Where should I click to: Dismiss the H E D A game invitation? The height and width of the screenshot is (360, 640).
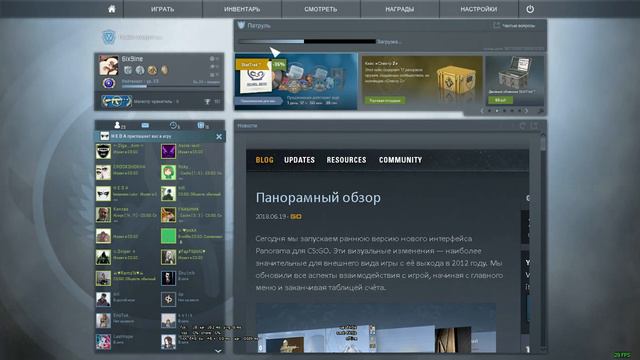click(x=219, y=137)
